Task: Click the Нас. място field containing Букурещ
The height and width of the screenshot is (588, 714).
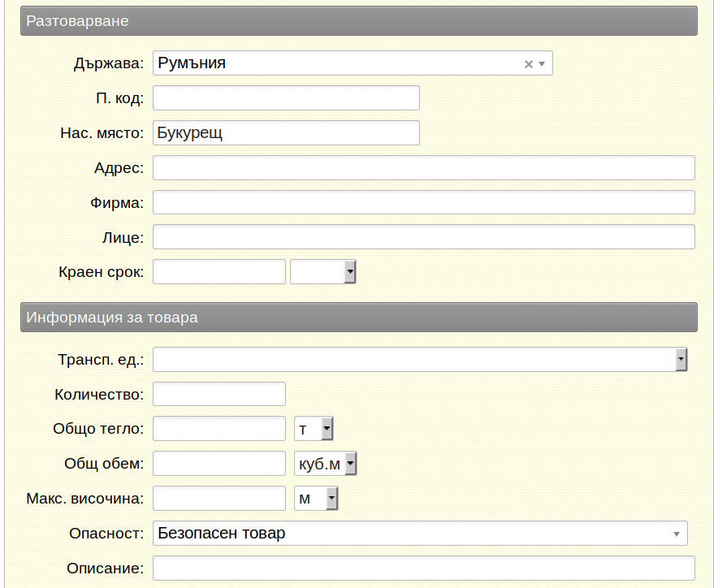Action: pos(286,133)
